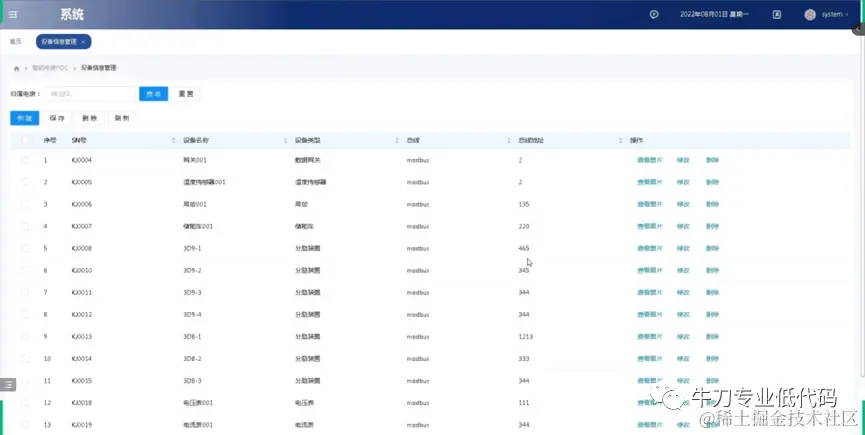The width and height of the screenshot is (865, 435).
Task: Click the column handle after 总线 header
Action: pos(509,141)
